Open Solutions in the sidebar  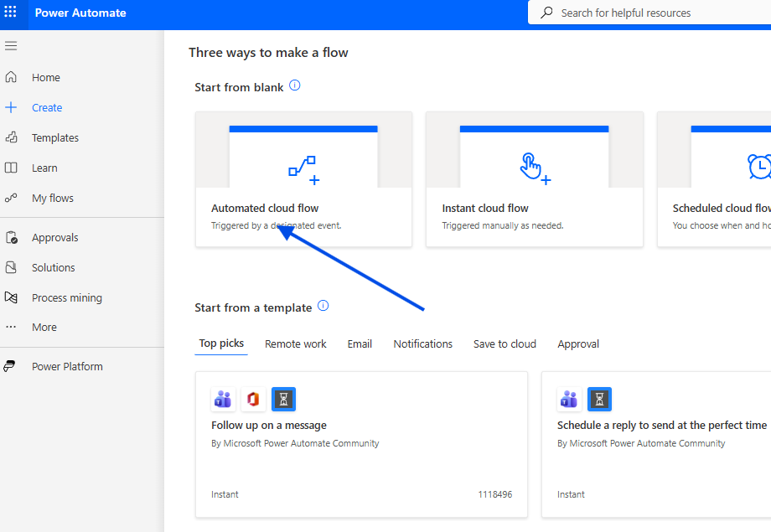[x=53, y=267]
